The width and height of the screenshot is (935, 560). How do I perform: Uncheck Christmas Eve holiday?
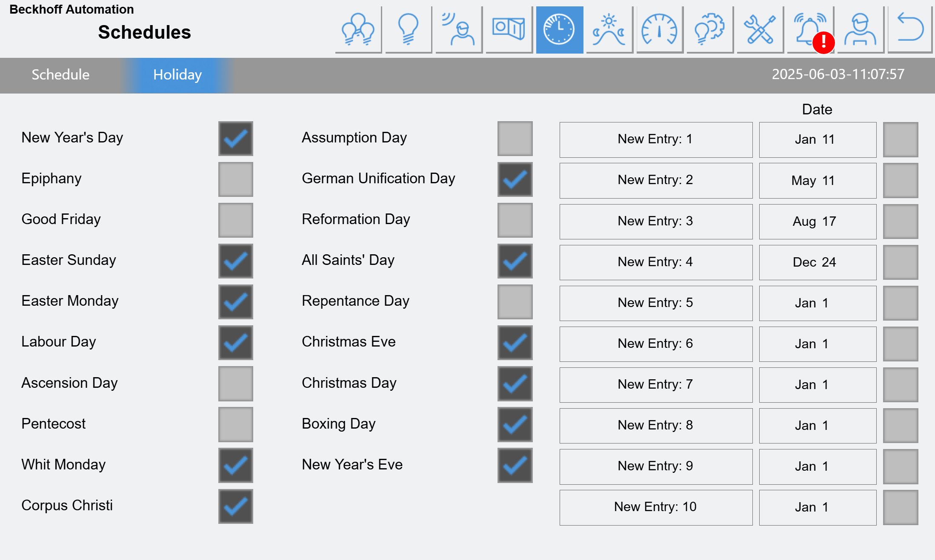pyautogui.click(x=515, y=343)
